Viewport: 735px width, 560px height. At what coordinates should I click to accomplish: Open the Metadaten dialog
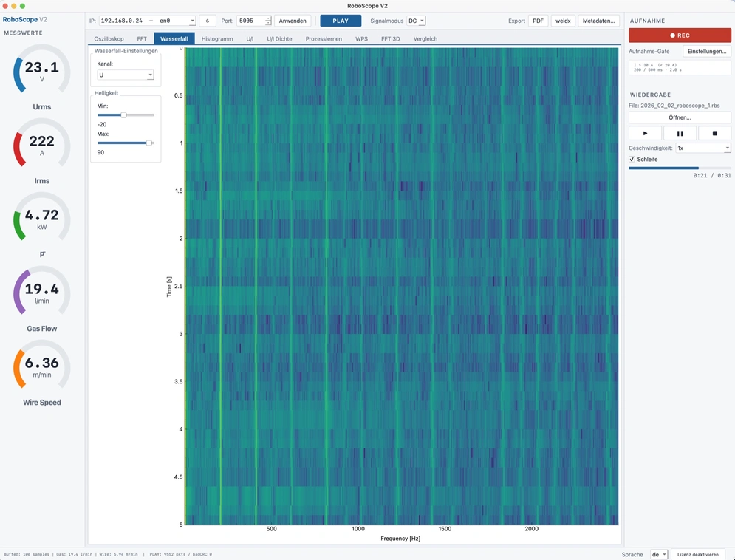coord(598,21)
